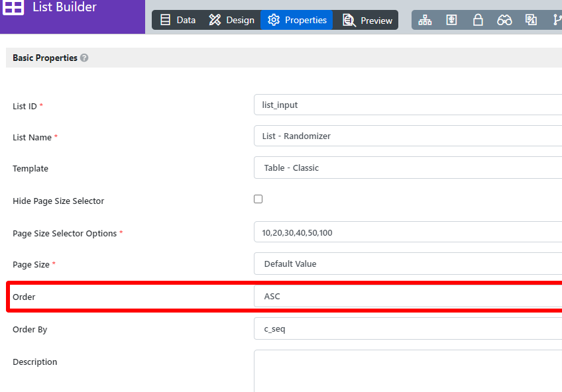Screen dimensions: 562x392
Task: Toggle the Hide Page Size Selector checkbox
Action: coord(258,199)
